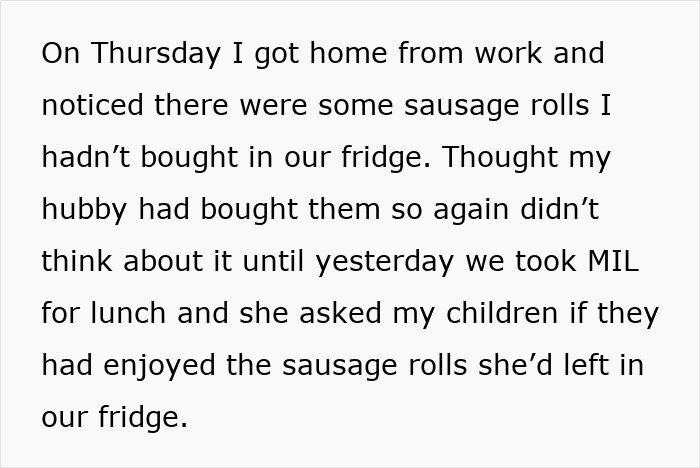
Task: Click the word "think" in the text
Action: point(77,261)
